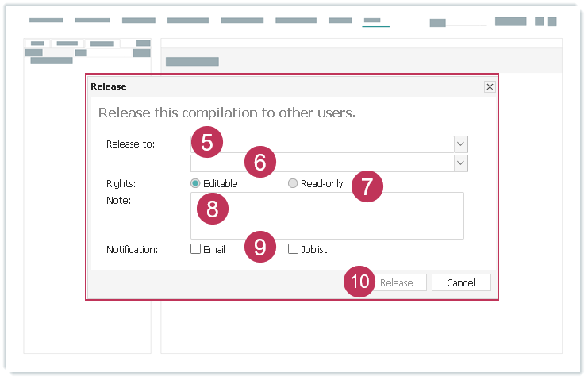Click the numbered callout marker 10

click(360, 282)
